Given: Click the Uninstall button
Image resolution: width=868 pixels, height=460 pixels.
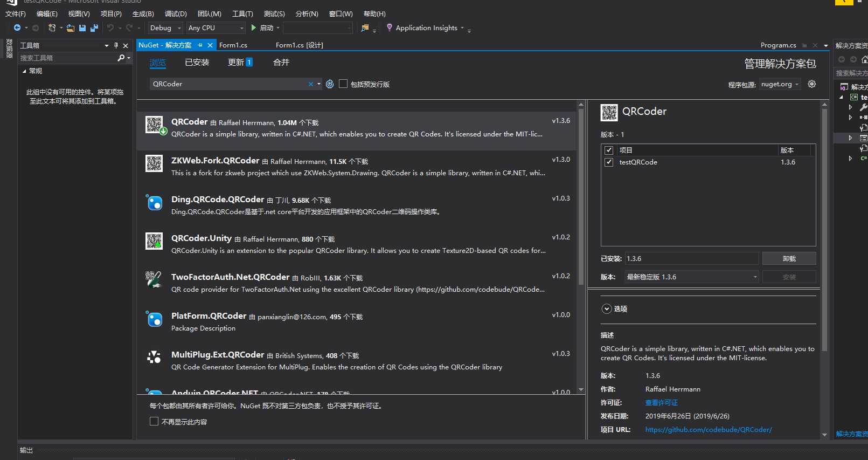Looking at the screenshot, I should 789,259.
